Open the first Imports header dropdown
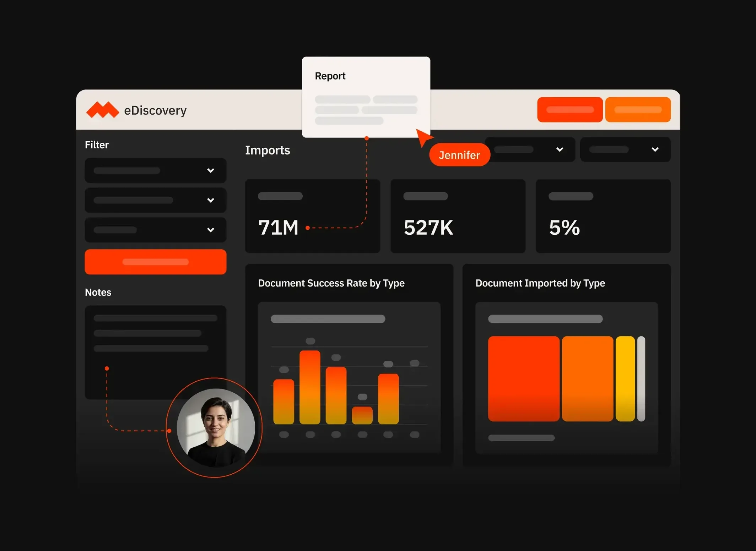Image resolution: width=756 pixels, height=551 pixels. (529, 149)
